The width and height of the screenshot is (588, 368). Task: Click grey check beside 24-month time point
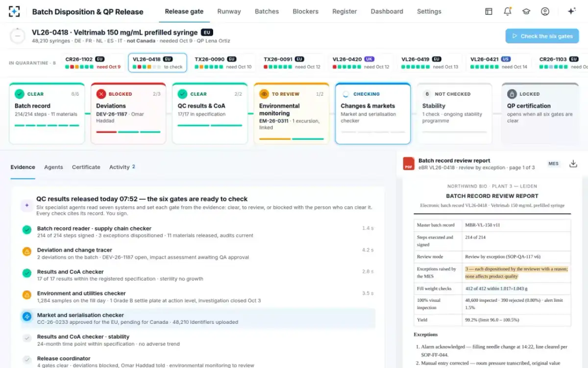click(27, 338)
